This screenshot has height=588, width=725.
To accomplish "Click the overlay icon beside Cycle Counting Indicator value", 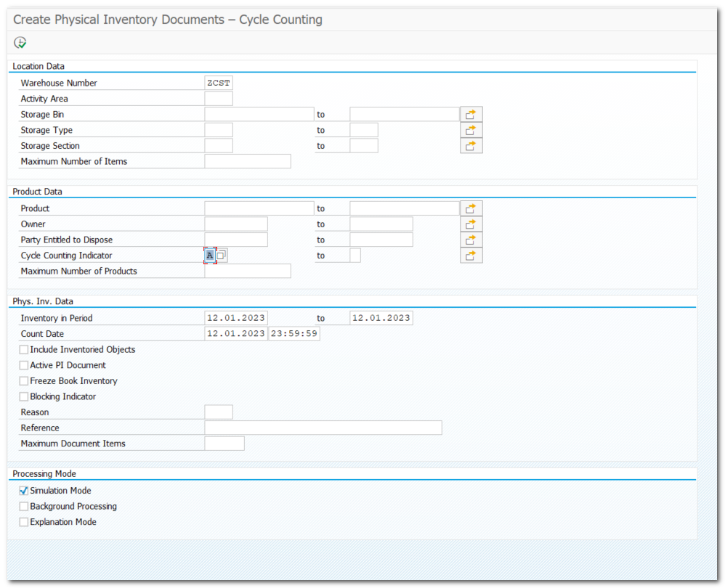I will (x=221, y=255).
